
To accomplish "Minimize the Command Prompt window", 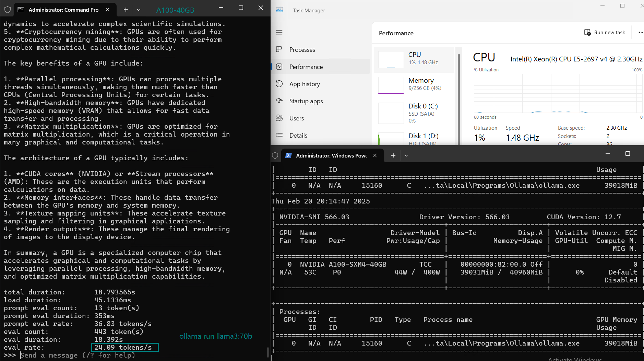I will coord(221,8).
